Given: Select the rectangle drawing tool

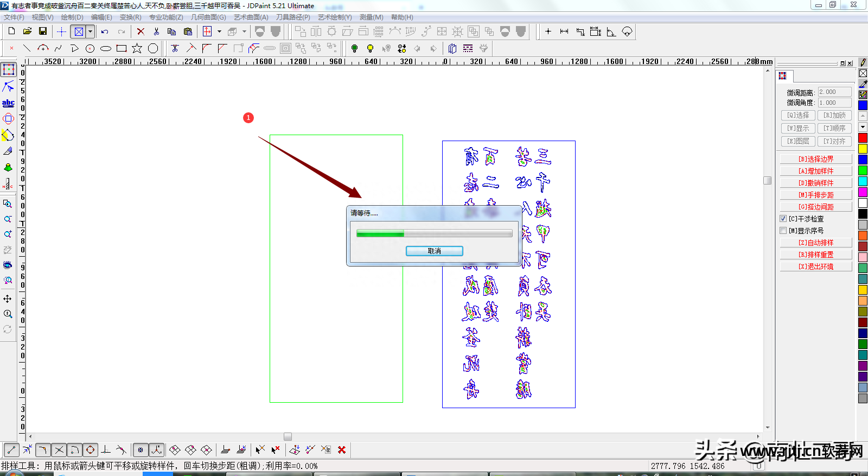Looking at the screenshot, I should pos(122,48).
